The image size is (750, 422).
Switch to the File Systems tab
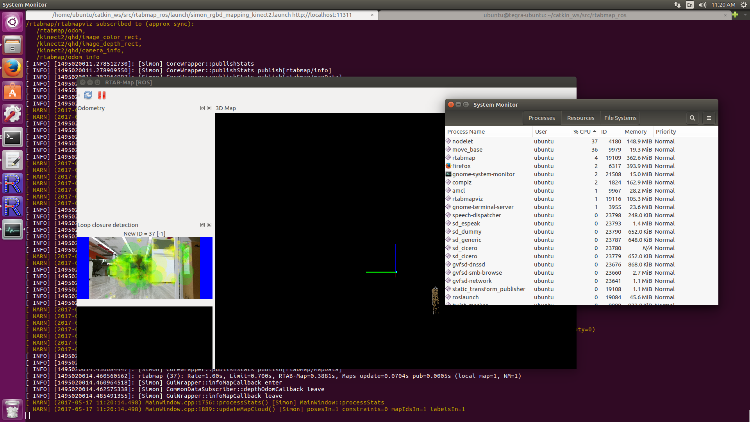click(621, 118)
